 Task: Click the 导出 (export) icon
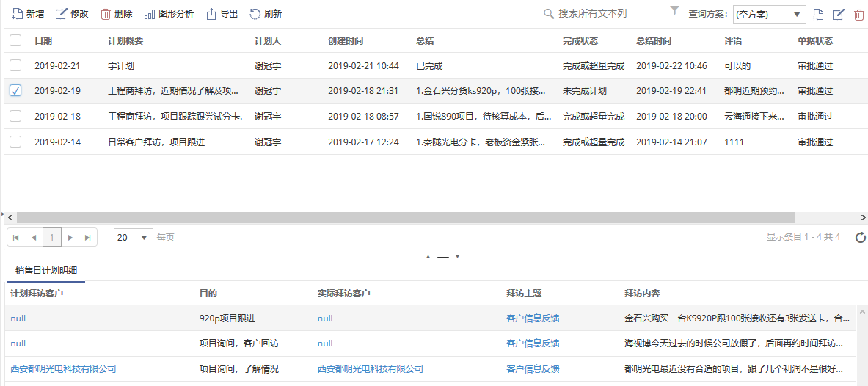coord(211,14)
